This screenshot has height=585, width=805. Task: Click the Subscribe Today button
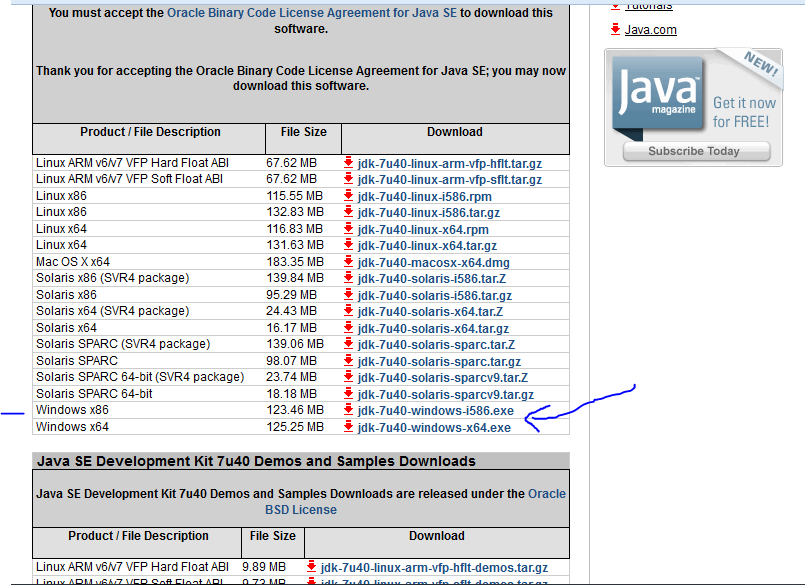[x=696, y=151]
